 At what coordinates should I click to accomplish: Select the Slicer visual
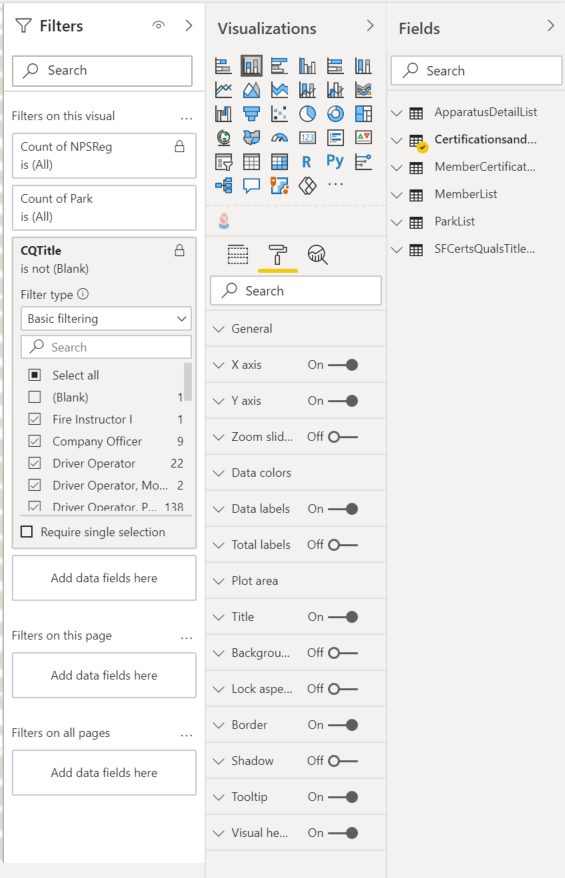click(223, 162)
